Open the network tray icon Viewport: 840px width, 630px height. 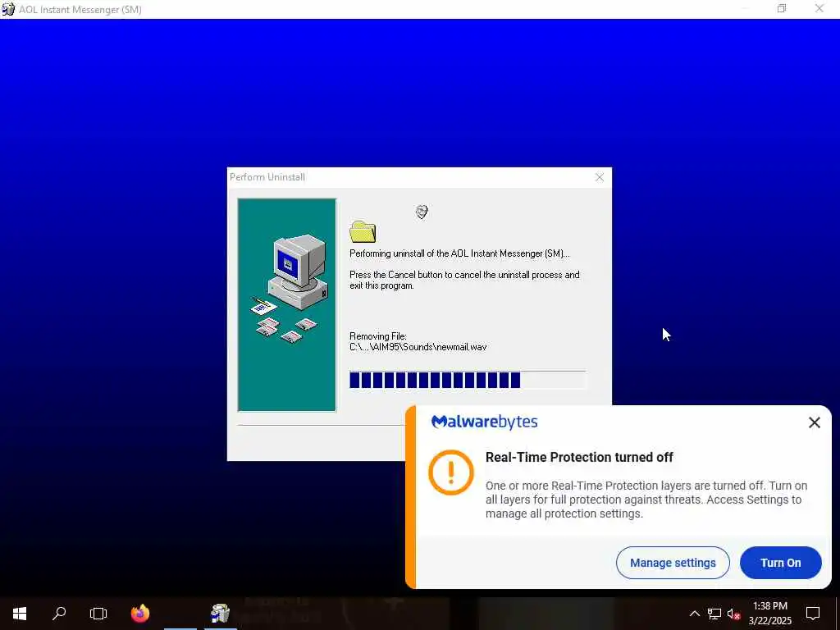click(x=714, y=614)
